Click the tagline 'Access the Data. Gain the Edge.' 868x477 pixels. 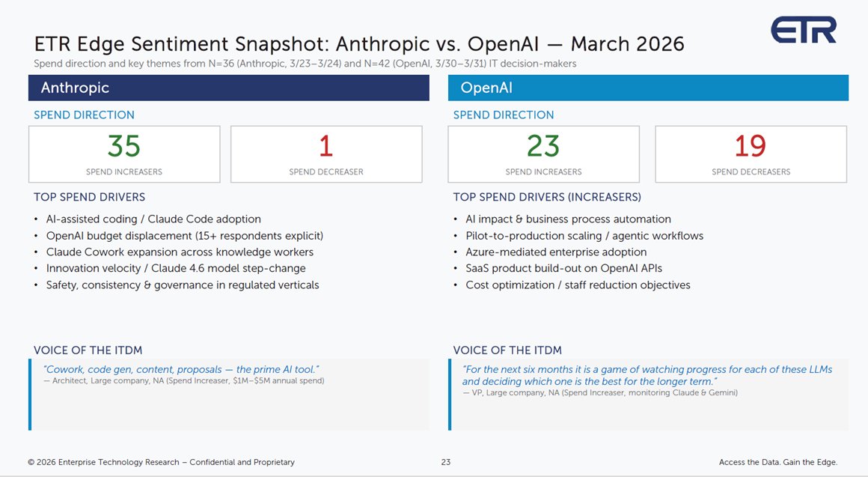778,462
